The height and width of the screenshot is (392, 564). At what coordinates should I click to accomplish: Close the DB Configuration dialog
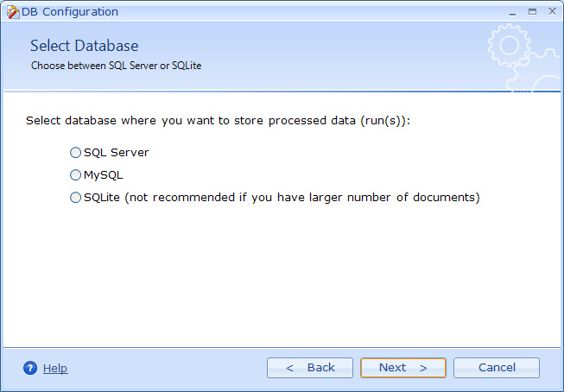pos(549,11)
